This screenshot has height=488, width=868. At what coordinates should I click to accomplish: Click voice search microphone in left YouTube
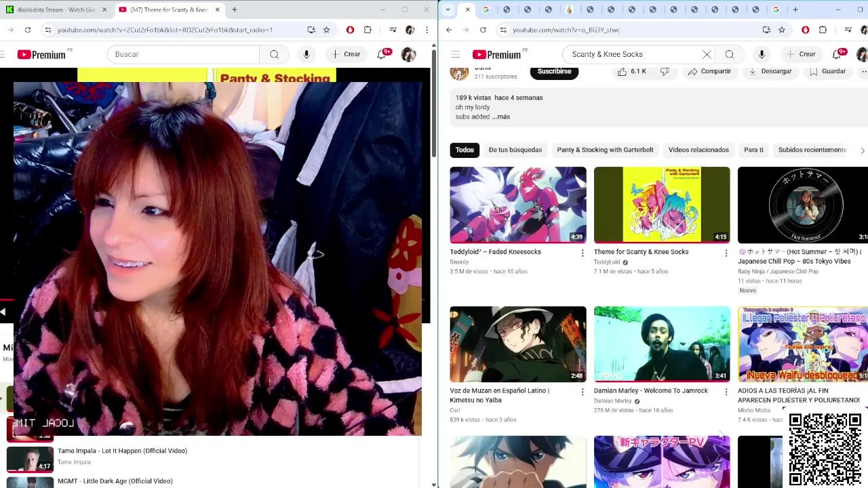tap(307, 54)
